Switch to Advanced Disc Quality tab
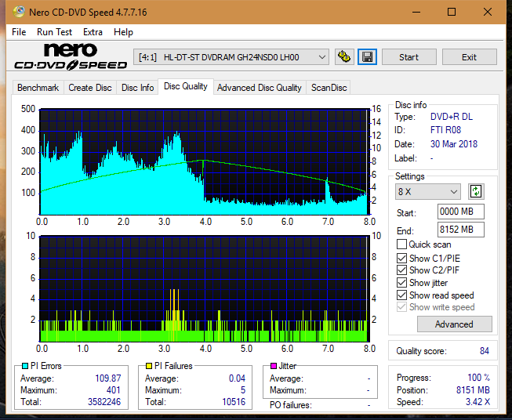Viewport: 512px width, 420px height. tap(260, 88)
